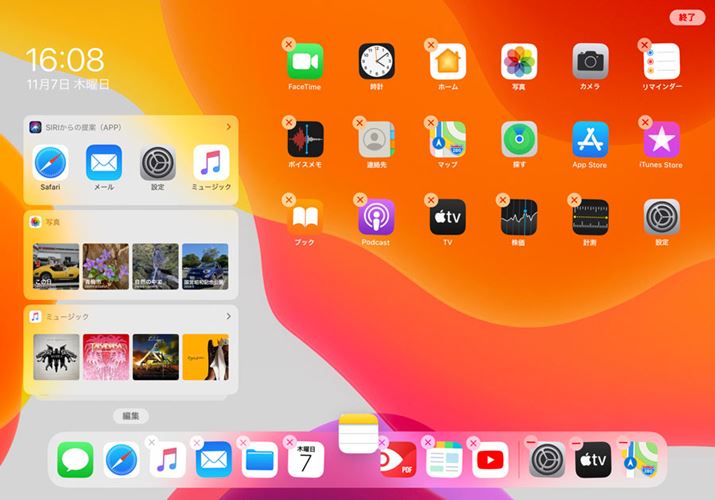715x500 pixels.
Task: Delete YouTube dock icon with X badge
Action: pyautogui.click(x=474, y=443)
